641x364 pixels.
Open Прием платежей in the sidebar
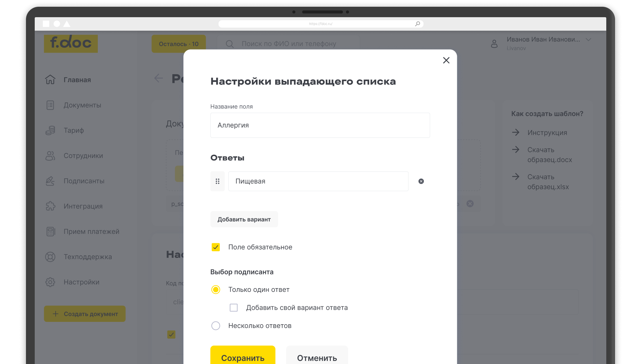[91, 232]
